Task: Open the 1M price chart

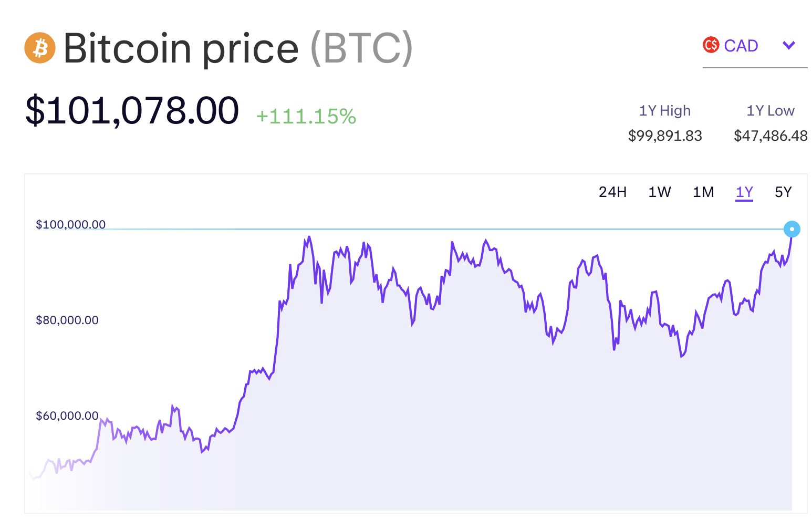Action: (x=703, y=192)
